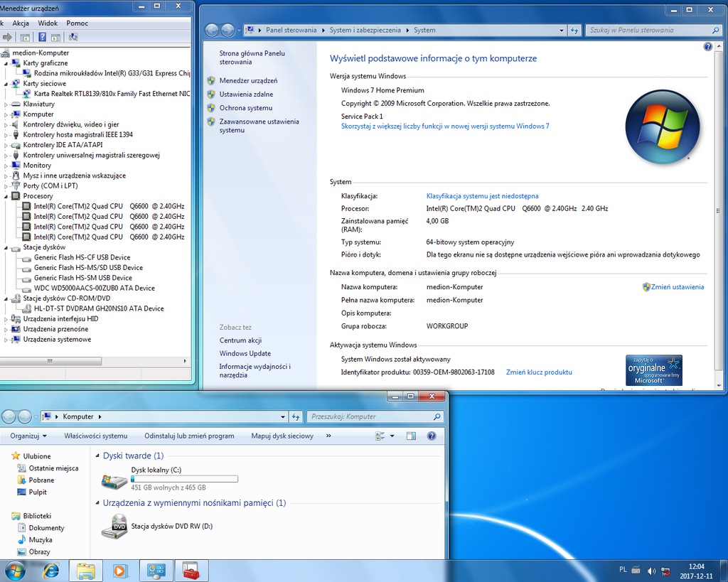
Task: Open Ochrona systemu in System sidebar
Action: coord(245,108)
